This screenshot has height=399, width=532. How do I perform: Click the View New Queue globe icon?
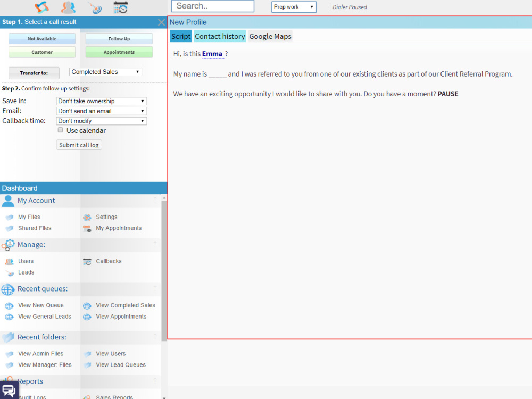(9, 306)
